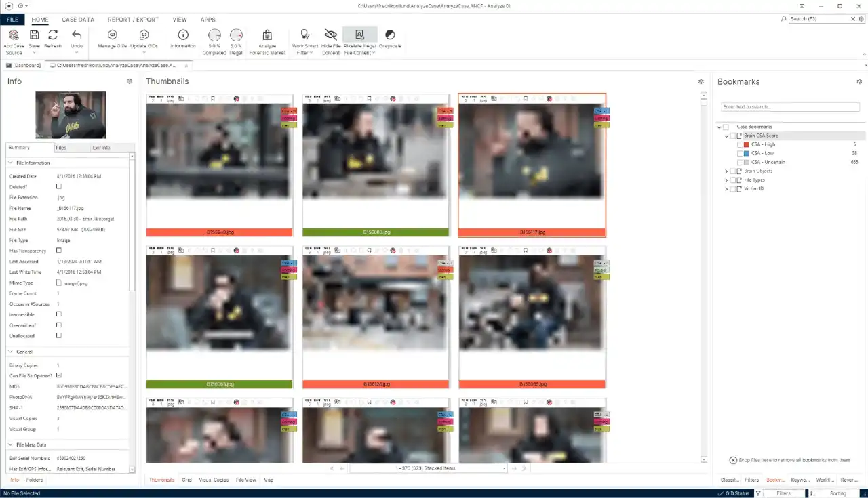
Task: Expand the Victim ID node
Action: (726, 189)
